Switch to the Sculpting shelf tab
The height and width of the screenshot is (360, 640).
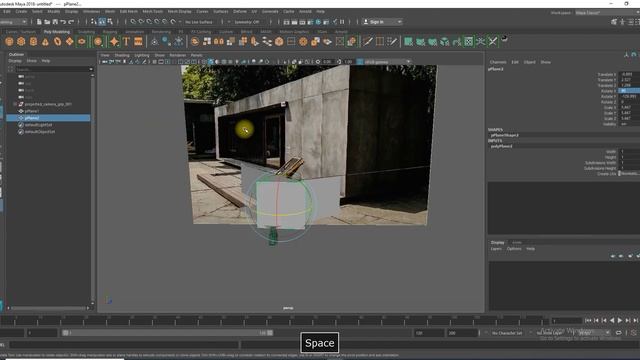coord(86,31)
